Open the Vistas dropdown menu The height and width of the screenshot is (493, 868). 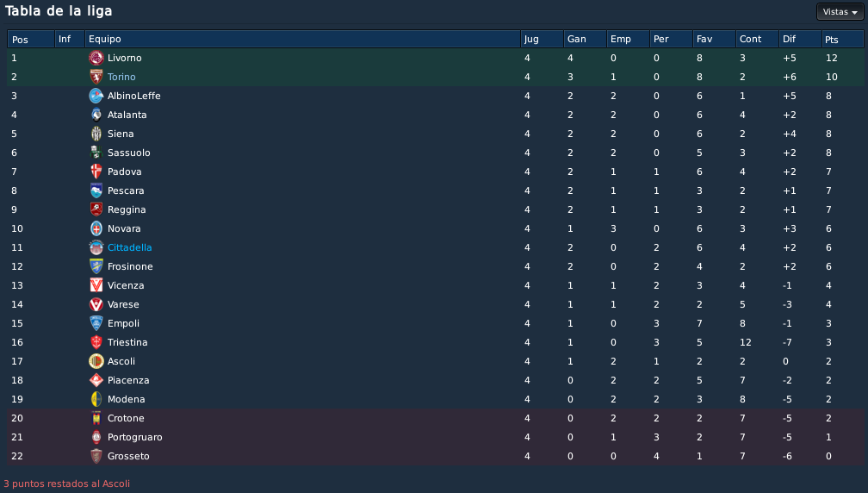(840, 11)
